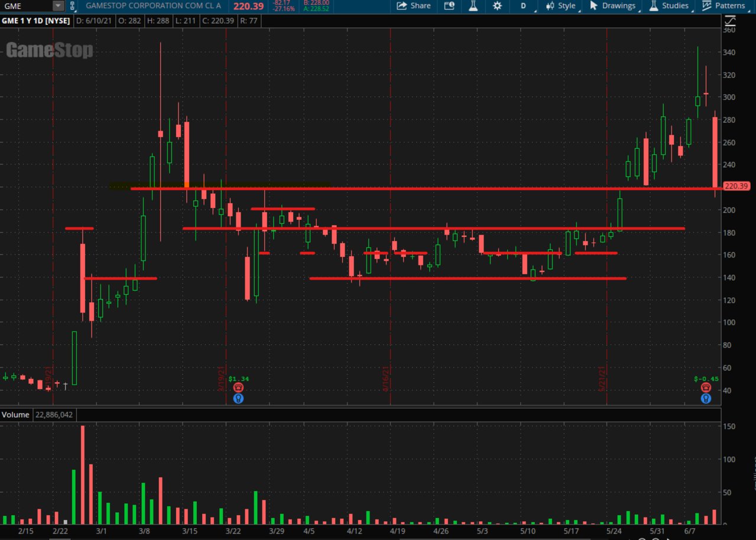Screen dimensions: 756x540
Task: Click the 100 label on the volume axis
Action: tap(731, 459)
